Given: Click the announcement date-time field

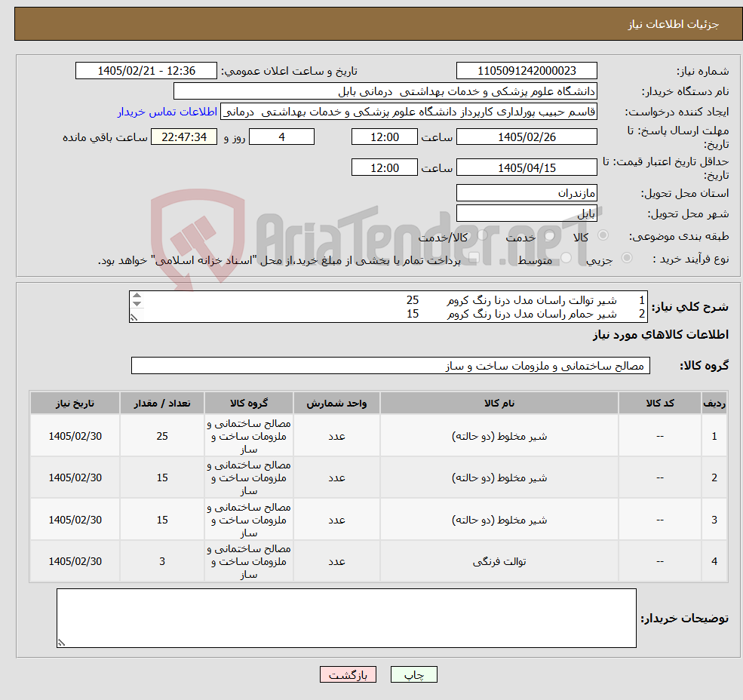Looking at the screenshot, I should coord(146,71).
